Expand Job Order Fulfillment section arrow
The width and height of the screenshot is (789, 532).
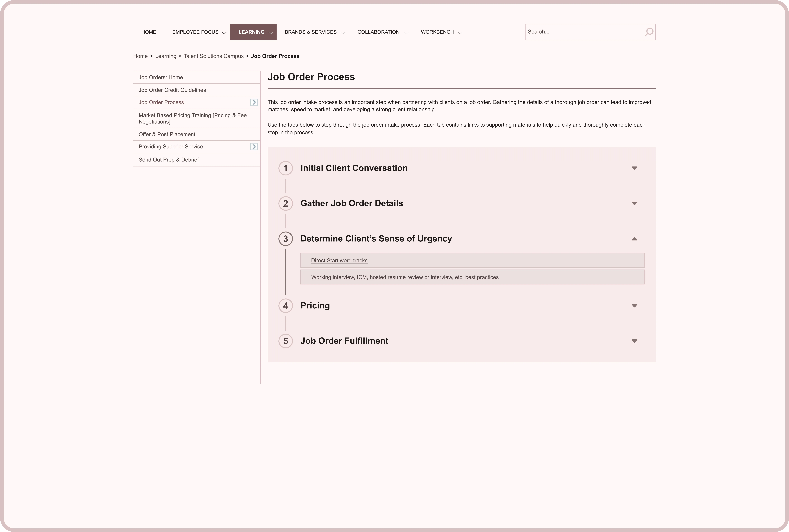coord(634,341)
